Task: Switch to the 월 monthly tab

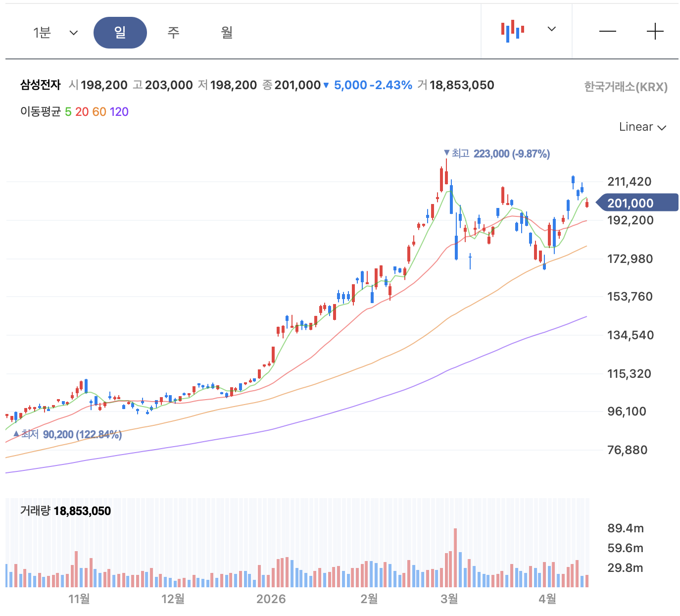Action: coord(227,33)
